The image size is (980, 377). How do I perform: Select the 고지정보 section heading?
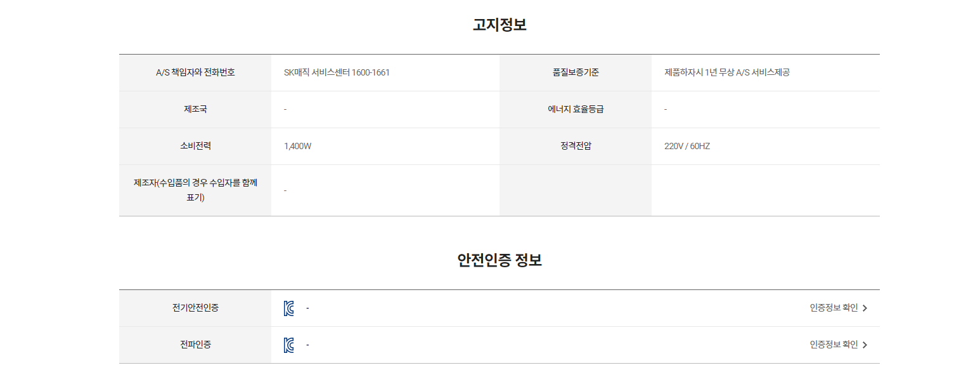pyautogui.click(x=500, y=25)
